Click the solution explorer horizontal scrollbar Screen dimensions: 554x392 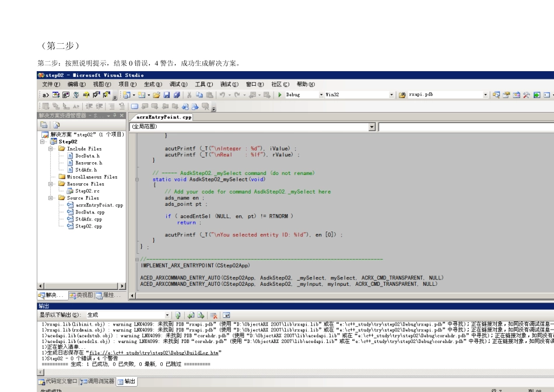tap(82, 286)
